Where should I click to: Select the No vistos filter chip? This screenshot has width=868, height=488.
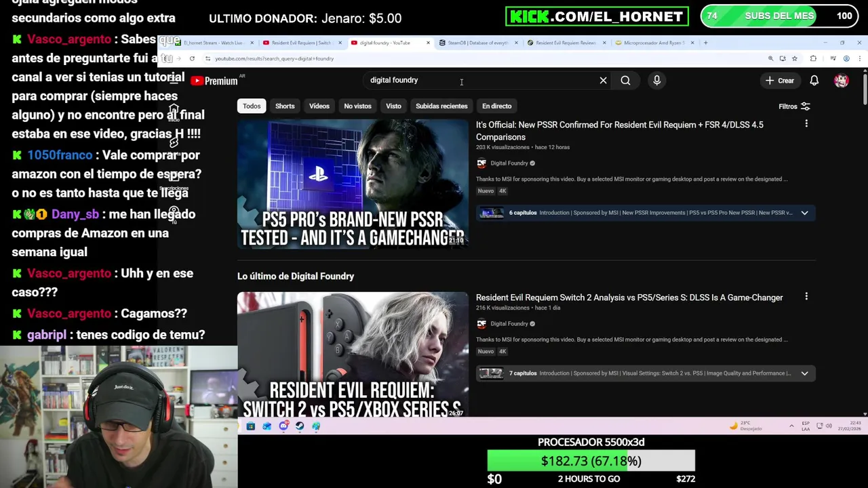click(x=357, y=106)
